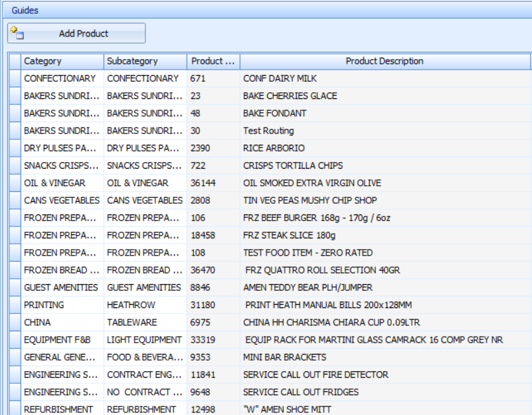This screenshot has width=532, height=415.
Task: Click FRZ STEAK SLICE 180g row
Action: tap(289, 235)
